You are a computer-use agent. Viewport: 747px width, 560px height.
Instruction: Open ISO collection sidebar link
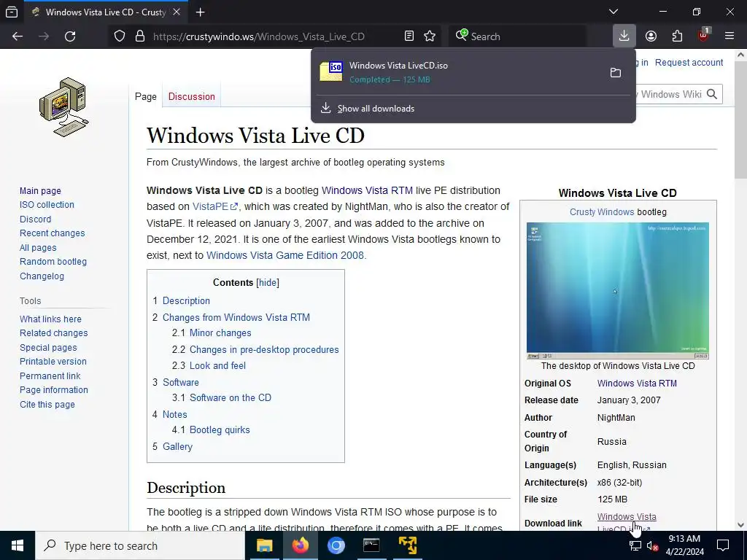coord(47,205)
